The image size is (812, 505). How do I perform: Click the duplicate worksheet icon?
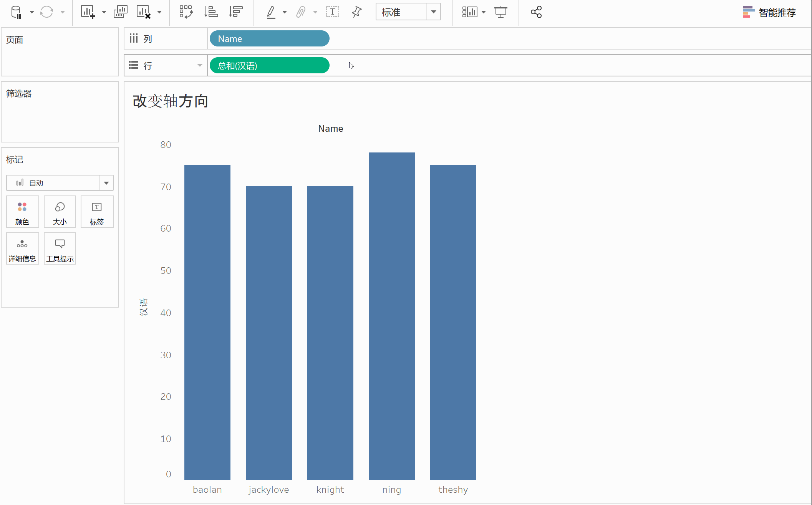coord(120,12)
